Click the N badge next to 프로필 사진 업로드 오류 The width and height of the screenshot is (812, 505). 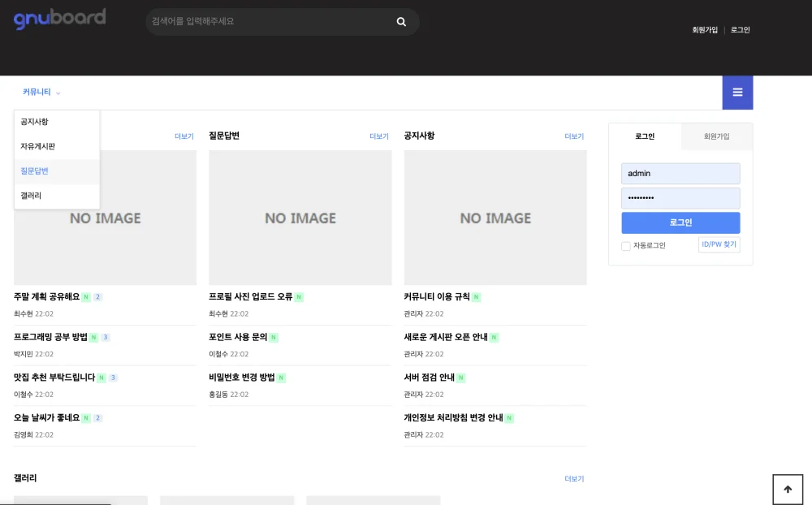299,297
